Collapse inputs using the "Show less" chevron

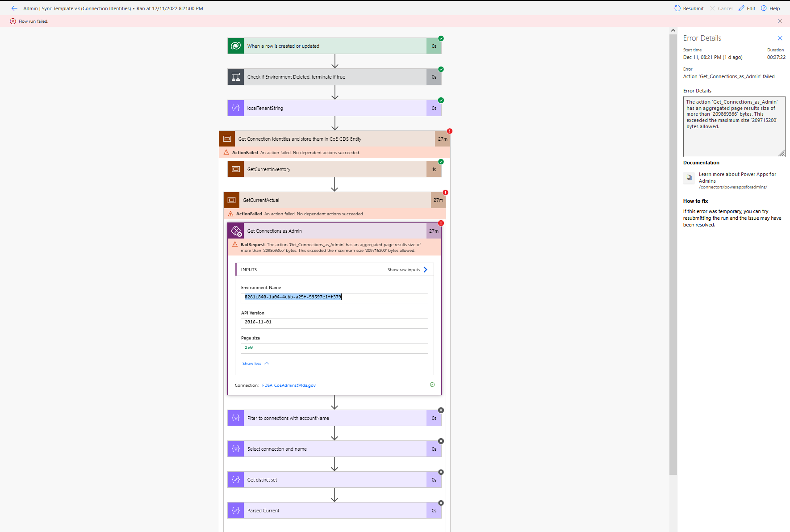coord(255,363)
